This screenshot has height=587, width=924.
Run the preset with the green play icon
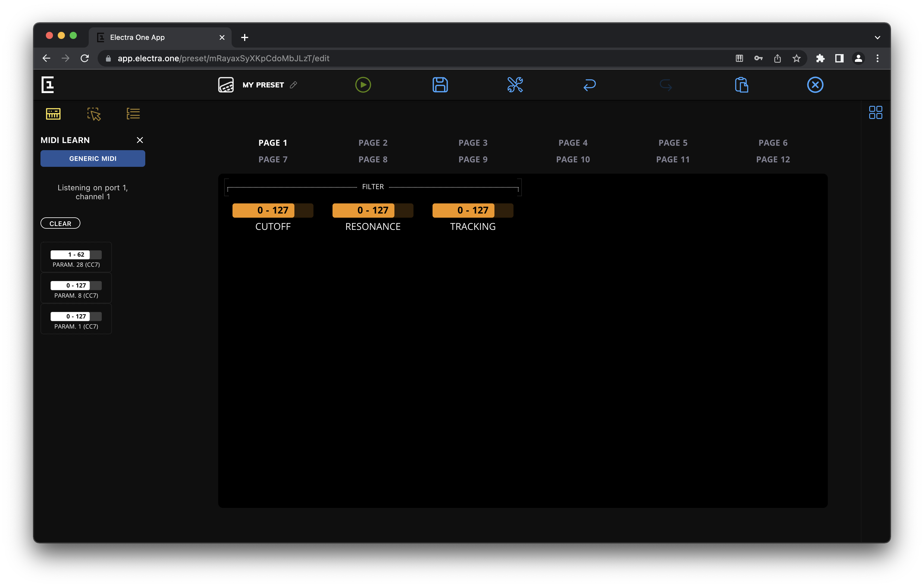pos(363,85)
